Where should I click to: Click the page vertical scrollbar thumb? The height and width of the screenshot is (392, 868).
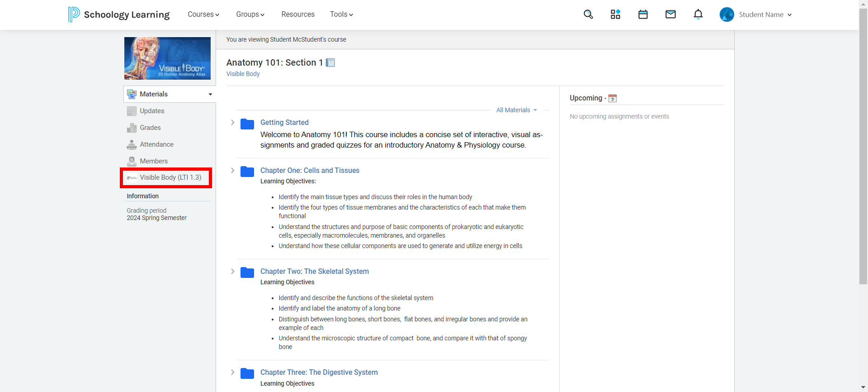[863, 146]
